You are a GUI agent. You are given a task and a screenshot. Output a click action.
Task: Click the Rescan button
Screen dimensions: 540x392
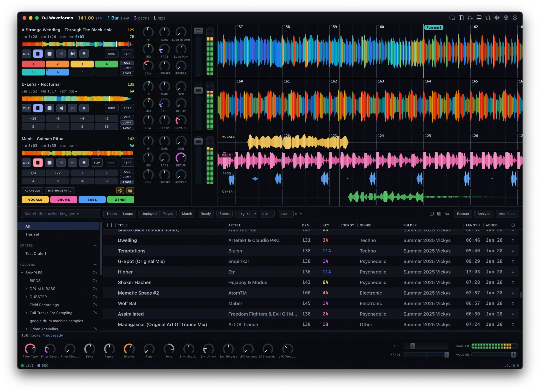[x=463, y=214]
